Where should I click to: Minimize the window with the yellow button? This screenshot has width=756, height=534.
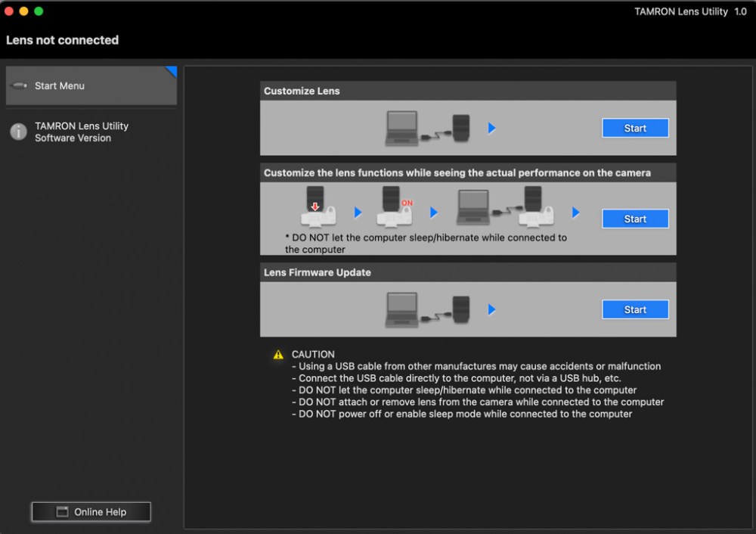(23, 11)
